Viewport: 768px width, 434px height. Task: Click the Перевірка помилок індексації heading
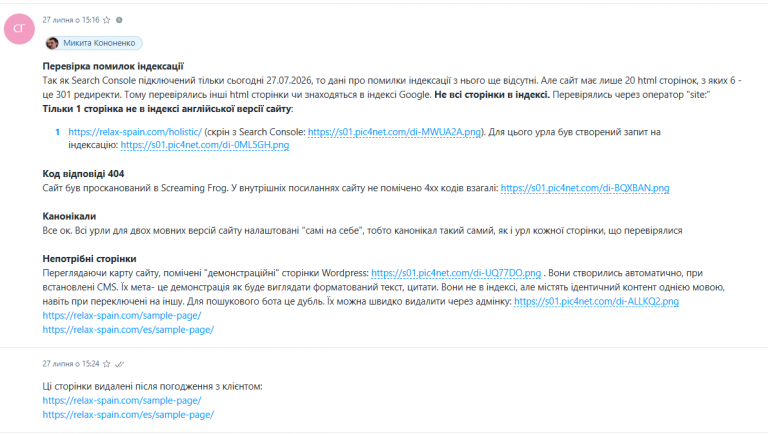tap(113, 66)
